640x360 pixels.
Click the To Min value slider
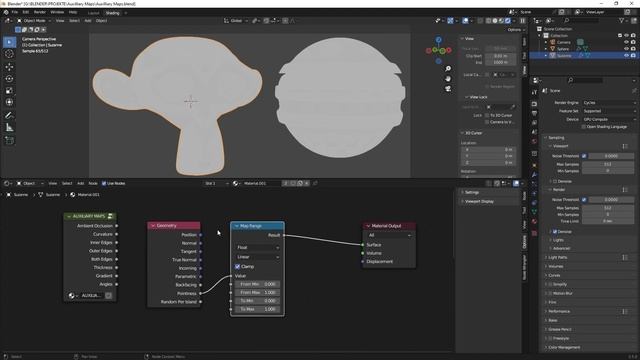258,301
